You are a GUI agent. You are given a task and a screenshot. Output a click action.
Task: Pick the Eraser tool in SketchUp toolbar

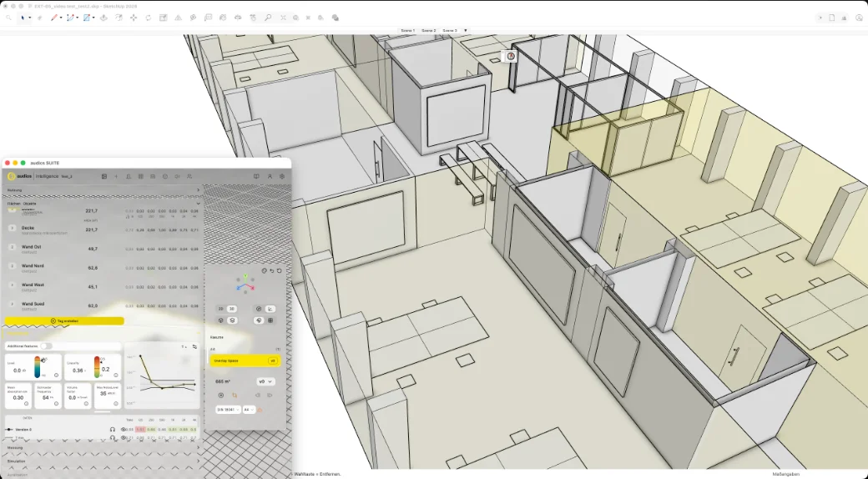(x=39, y=18)
